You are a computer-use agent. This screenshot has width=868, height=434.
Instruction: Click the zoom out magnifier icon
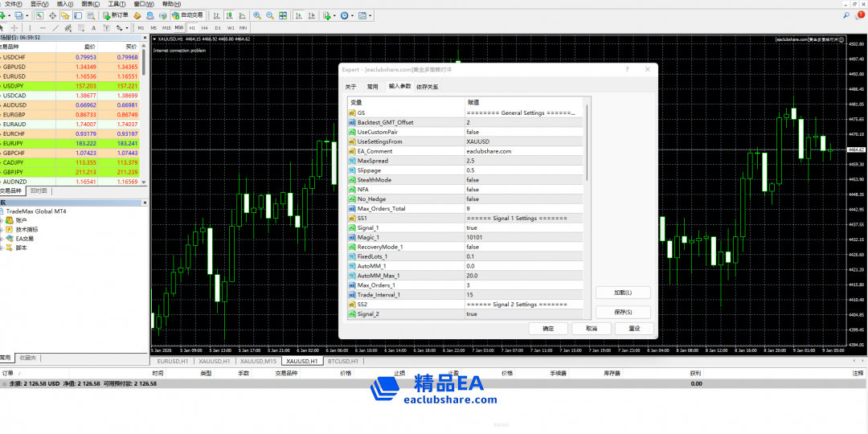(x=268, y=15)
